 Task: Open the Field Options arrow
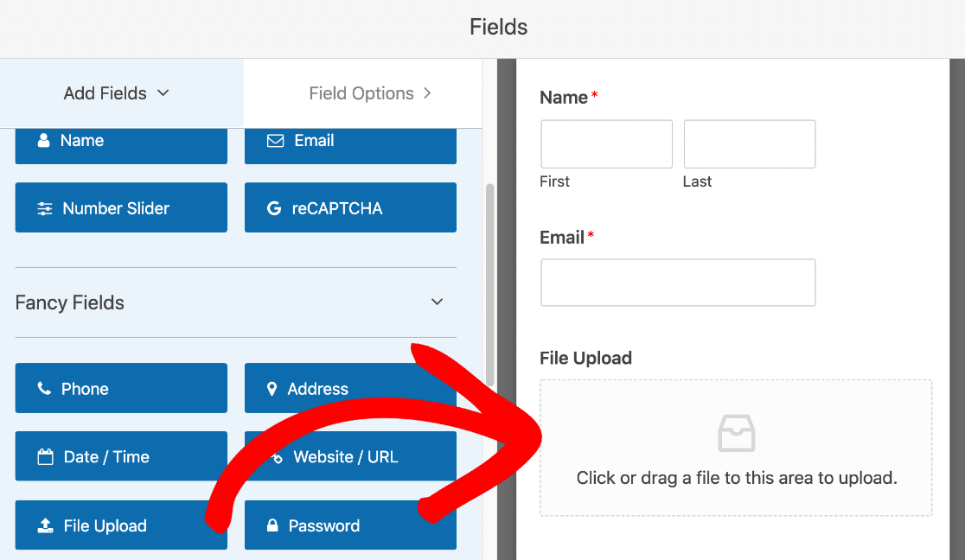(x=427, y=93)
